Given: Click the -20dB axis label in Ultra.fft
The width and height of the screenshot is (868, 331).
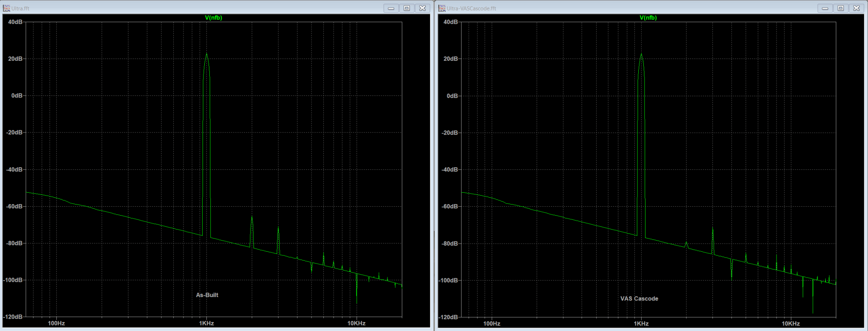Looking at the screenshot, I should pos(14,132).
